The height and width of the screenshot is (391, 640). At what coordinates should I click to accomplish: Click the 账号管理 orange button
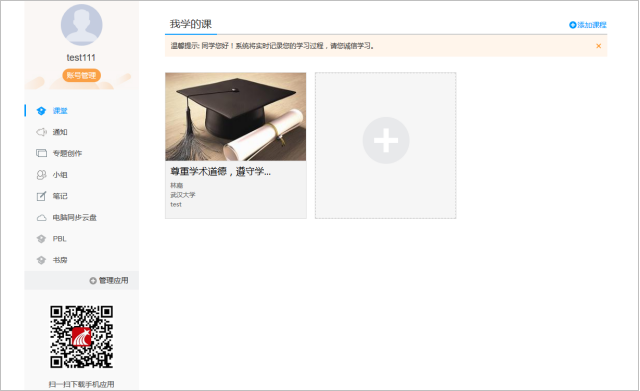pos(81,75)
